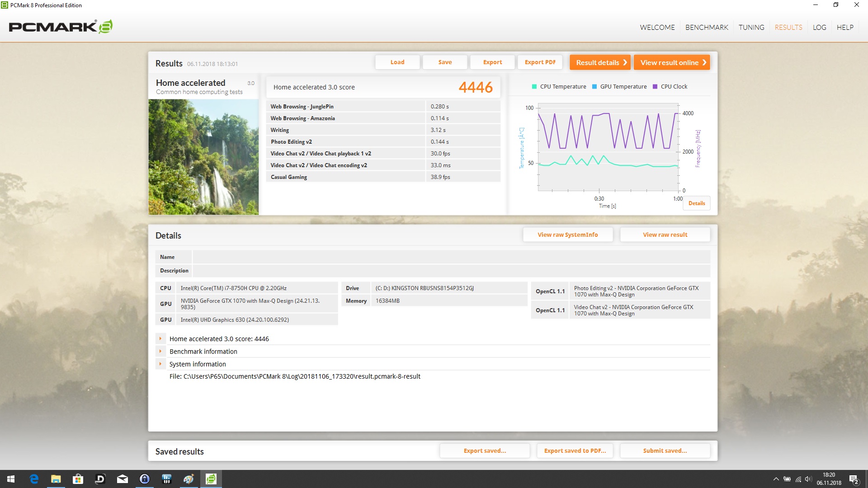
Task: Switch to the Benchmark tab
Action: [707, 27]
